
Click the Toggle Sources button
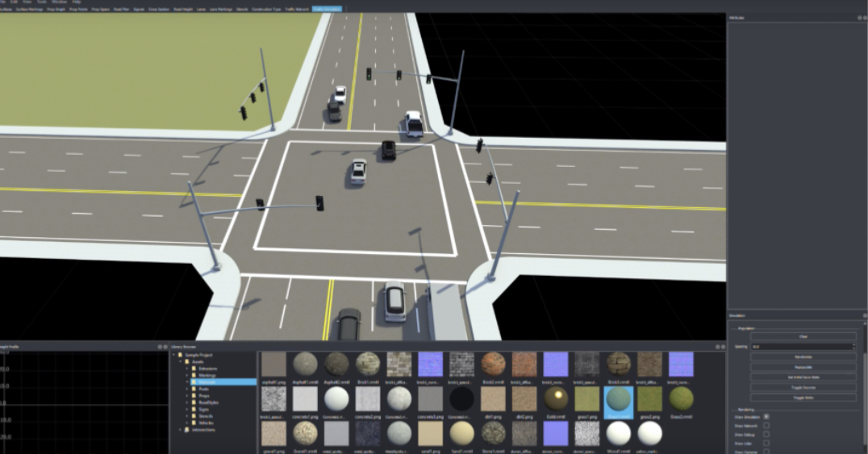click(x=803, y=388)
